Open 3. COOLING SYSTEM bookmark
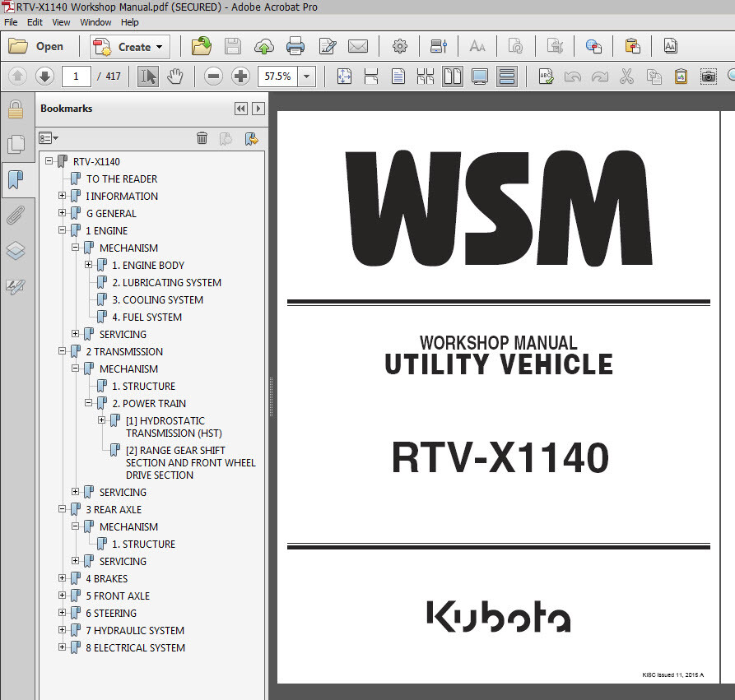735x700 pixels. pos(157,300)
